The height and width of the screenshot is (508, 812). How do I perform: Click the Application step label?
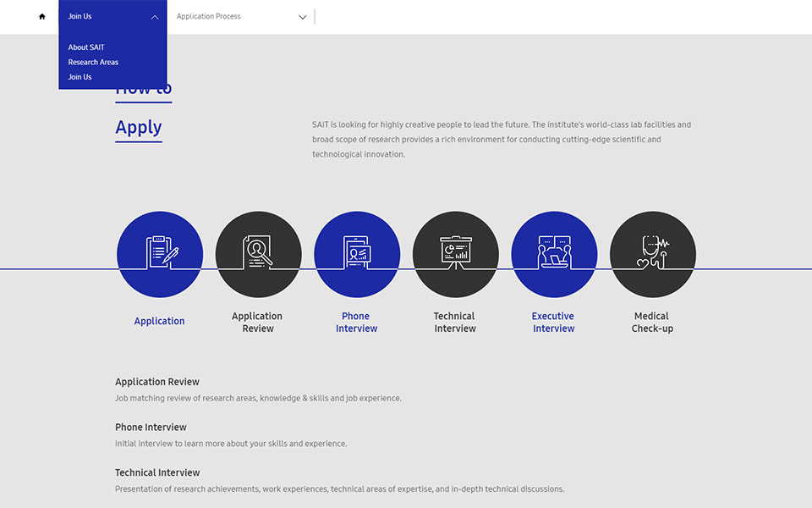pyautogui.click(x=159, y=322)
